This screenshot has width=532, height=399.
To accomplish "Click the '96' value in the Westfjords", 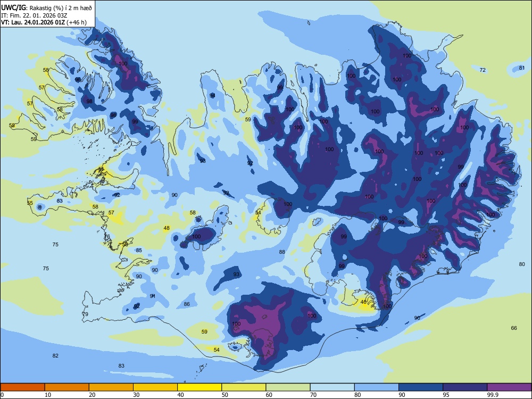I will pos(78,79).
